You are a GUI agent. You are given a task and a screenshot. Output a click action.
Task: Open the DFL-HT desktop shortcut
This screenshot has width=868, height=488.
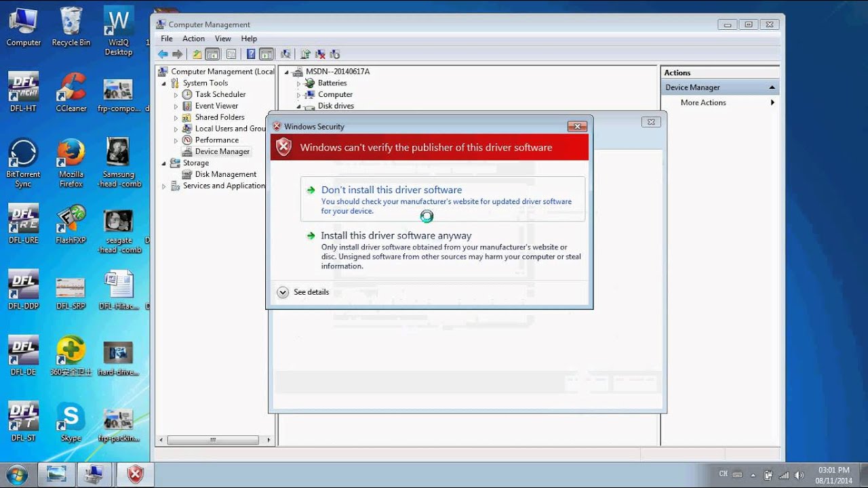[x=23, y=93]
